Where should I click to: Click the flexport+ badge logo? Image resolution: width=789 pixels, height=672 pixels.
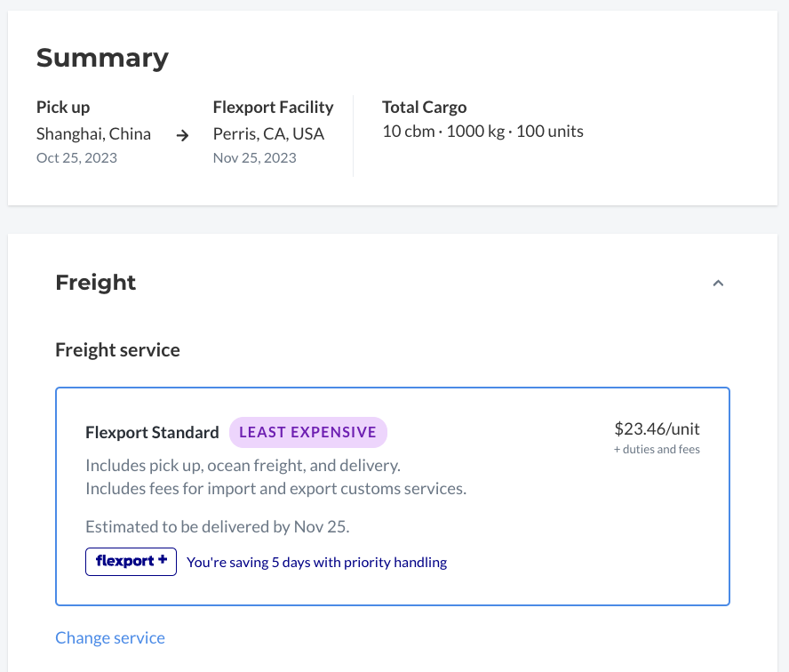click(131, 561)
